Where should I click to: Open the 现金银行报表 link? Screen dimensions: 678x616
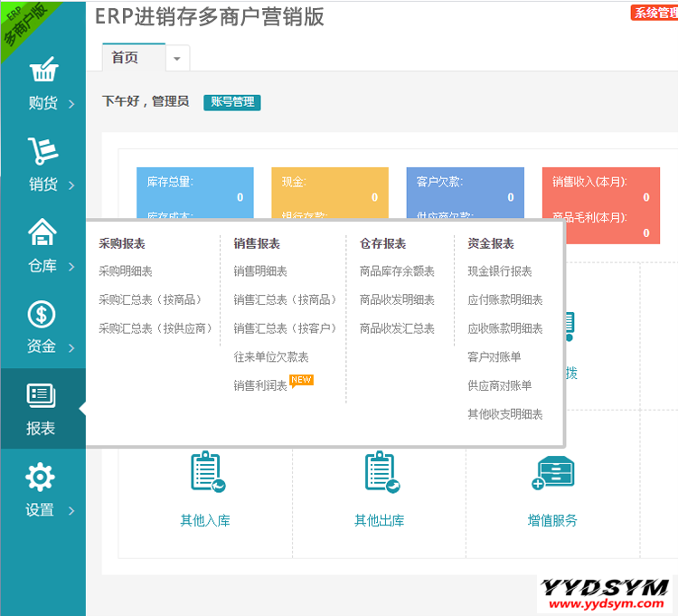click(x=500, y=271)
